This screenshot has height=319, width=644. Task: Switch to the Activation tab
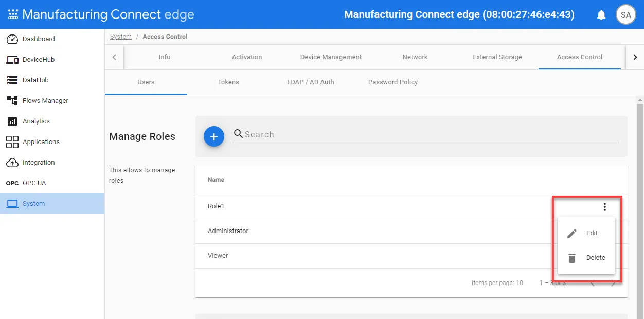coord(247,57)
